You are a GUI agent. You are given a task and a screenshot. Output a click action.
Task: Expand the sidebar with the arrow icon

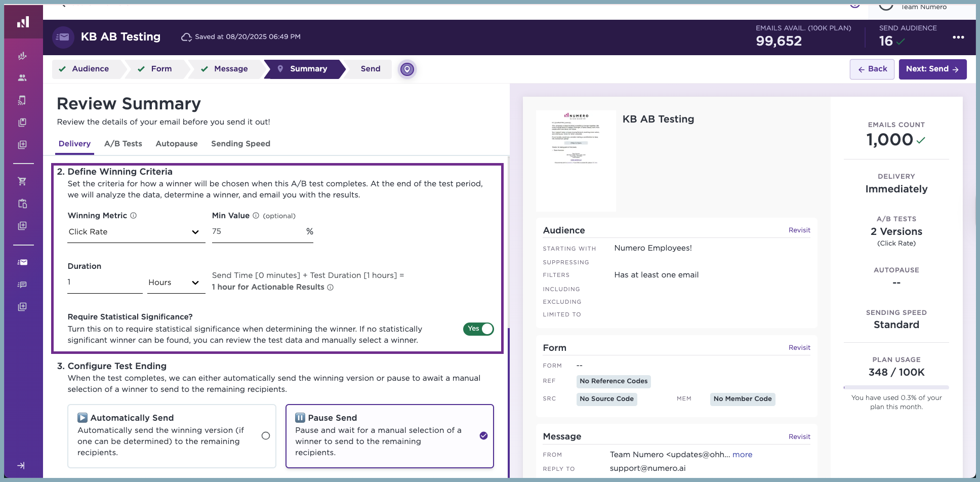pyautogui.click(x=21, y=465)
